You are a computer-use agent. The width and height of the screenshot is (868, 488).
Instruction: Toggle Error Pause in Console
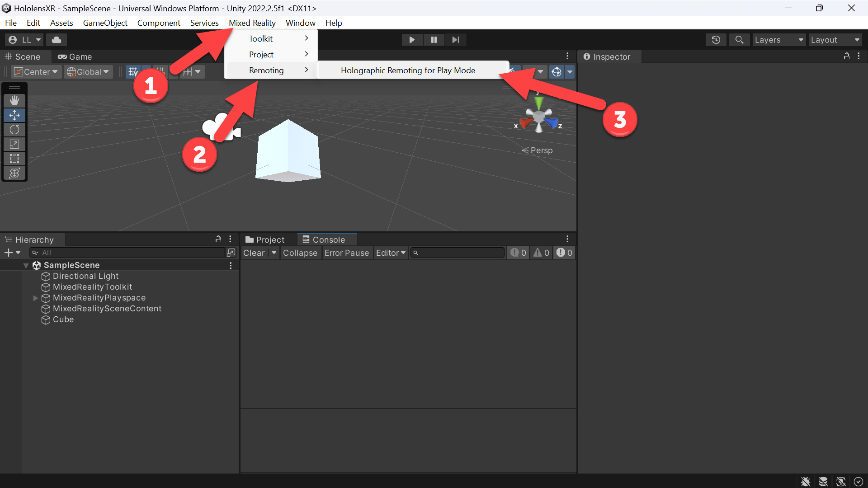pyautogui.click(x=346, y=253)
